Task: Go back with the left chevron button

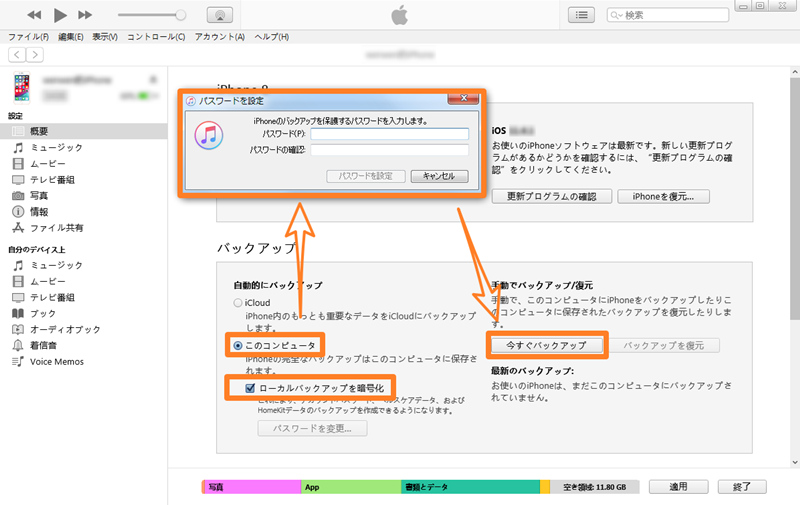Action: tap(17, 55)
